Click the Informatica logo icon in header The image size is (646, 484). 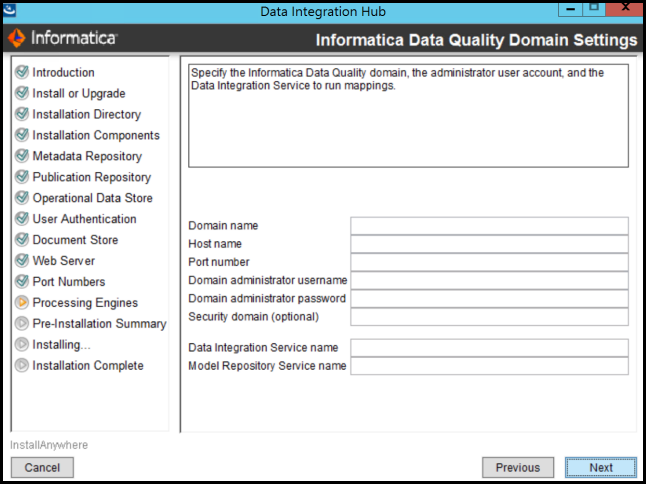click(16, 39)
